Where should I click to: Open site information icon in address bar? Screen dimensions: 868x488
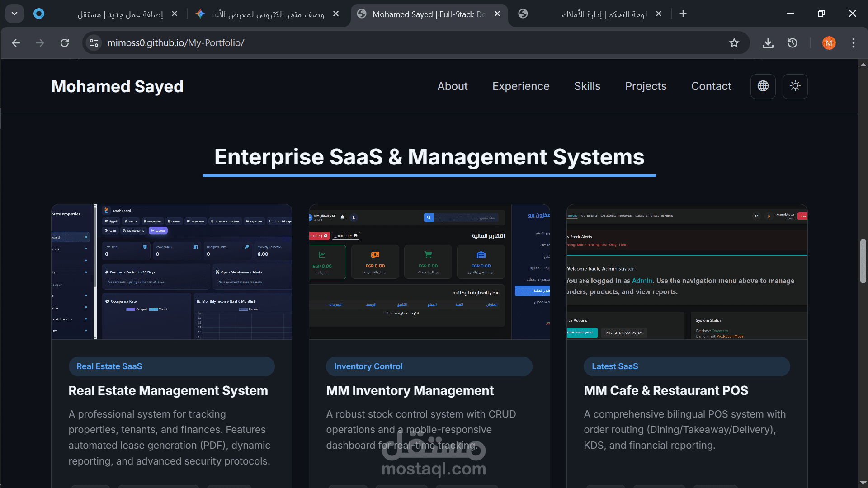coord(94,43)
